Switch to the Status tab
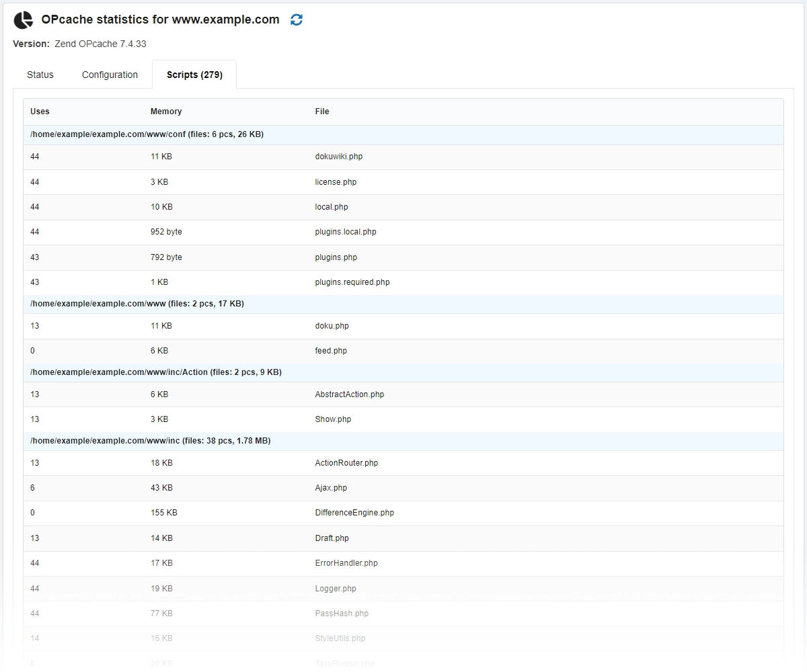 (x=40, y=75)
